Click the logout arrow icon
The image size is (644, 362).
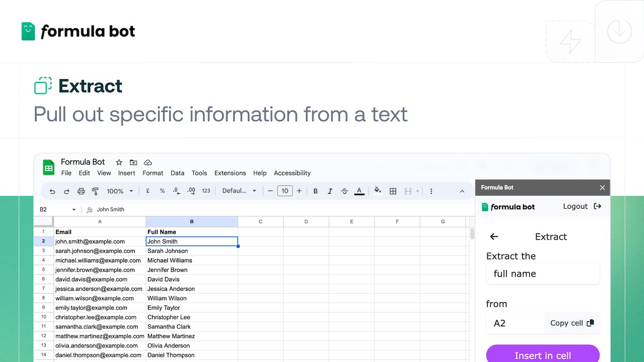[597, 206]
